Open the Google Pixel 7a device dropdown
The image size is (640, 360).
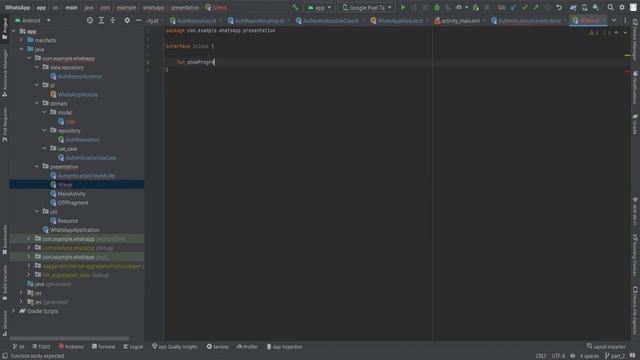pos(367,7)
